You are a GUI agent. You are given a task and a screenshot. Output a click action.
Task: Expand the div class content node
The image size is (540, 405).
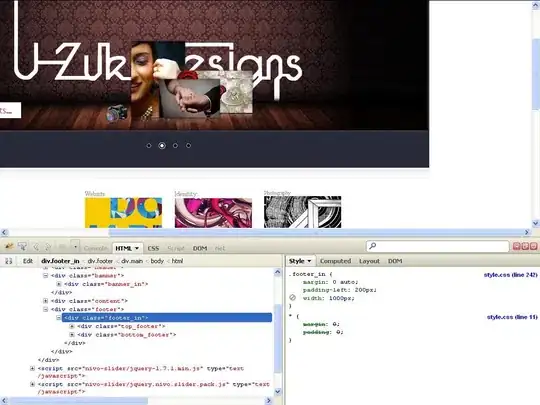coord(45,301)
